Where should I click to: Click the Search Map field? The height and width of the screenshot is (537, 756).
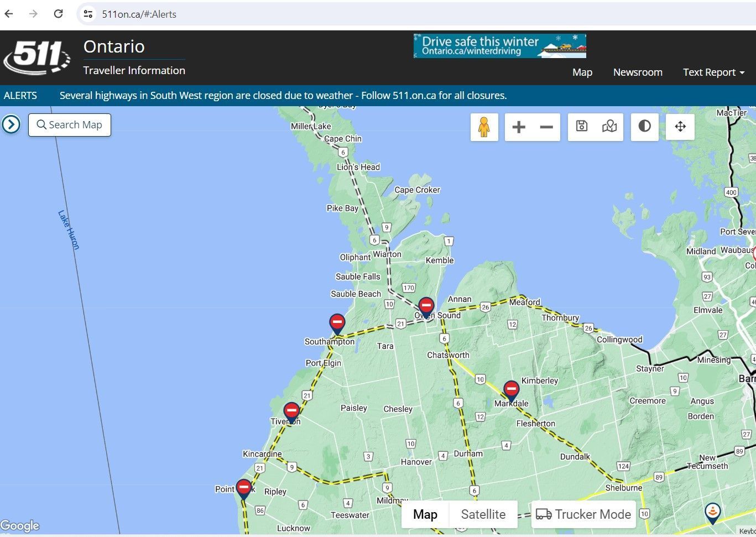(x=69, y=124)
